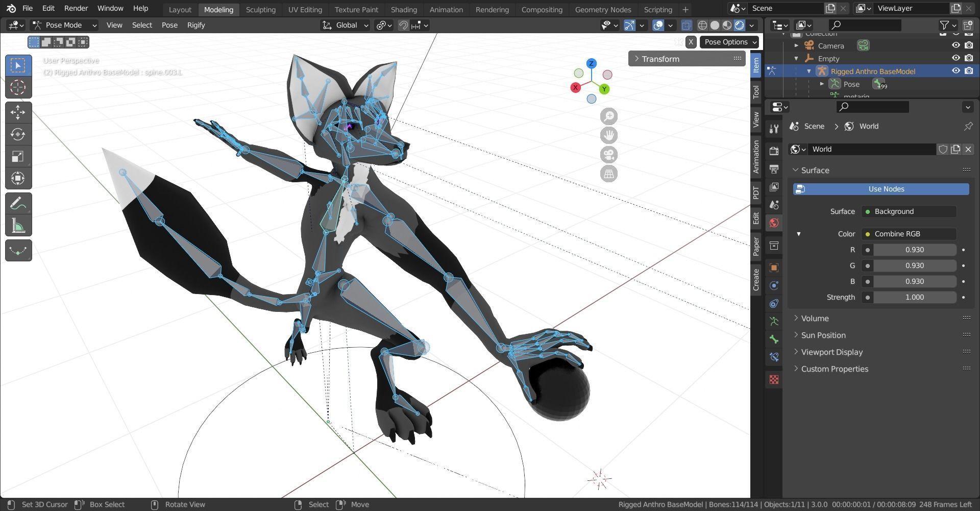Viewport: 980px width, 511px height.
Task: Switch perspective/orthographic with grid icon
Action: (x=608, y=174)
